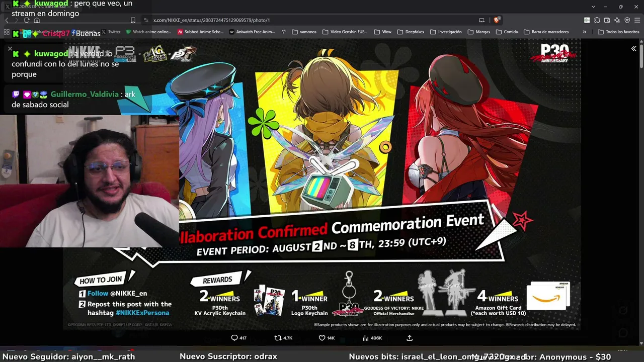Close the photo viewer with the X
The image size is (644, 362).
pos(10,49)
